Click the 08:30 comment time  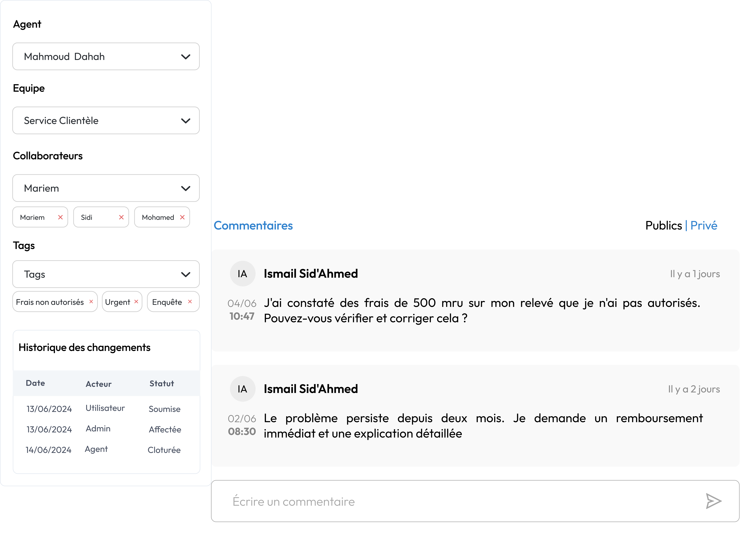pos(242,432)
